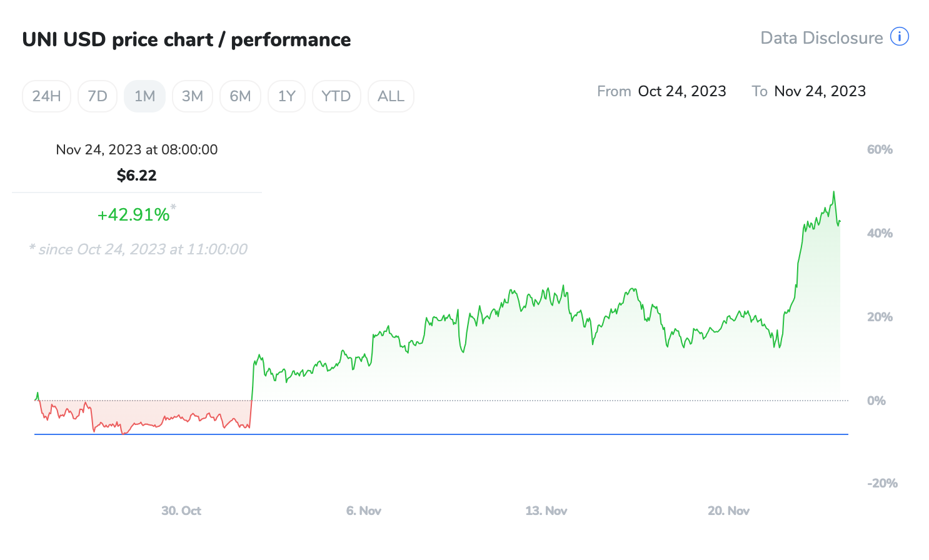Click the chart title UNI USD price chart

187,39
